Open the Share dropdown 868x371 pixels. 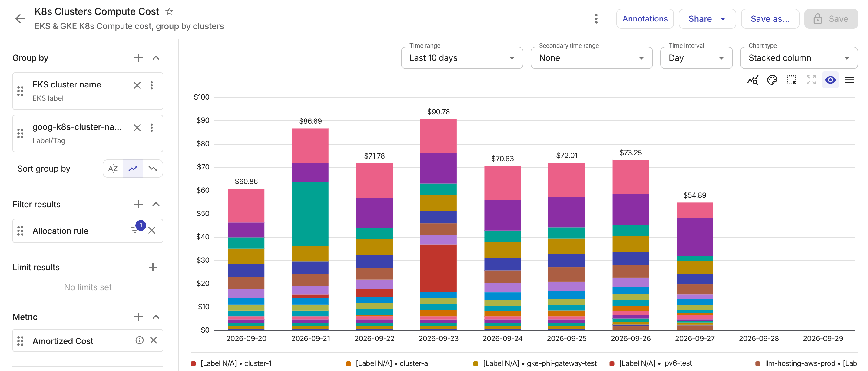coord(707,19)
